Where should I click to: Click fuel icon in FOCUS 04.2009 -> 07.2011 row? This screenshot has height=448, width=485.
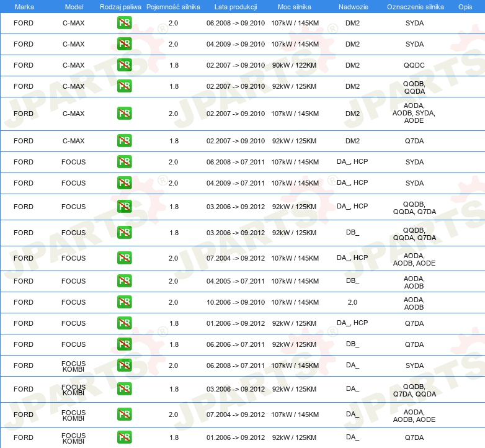click(124, 182)
